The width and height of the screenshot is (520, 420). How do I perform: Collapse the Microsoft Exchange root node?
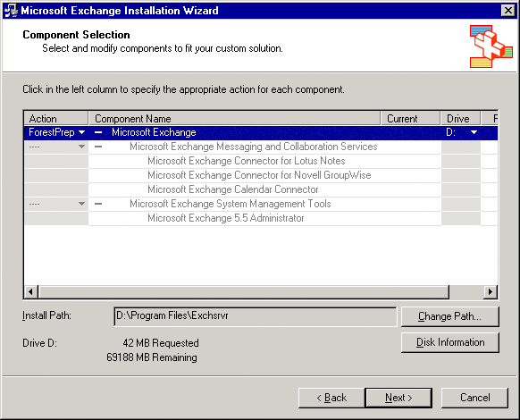98,132
